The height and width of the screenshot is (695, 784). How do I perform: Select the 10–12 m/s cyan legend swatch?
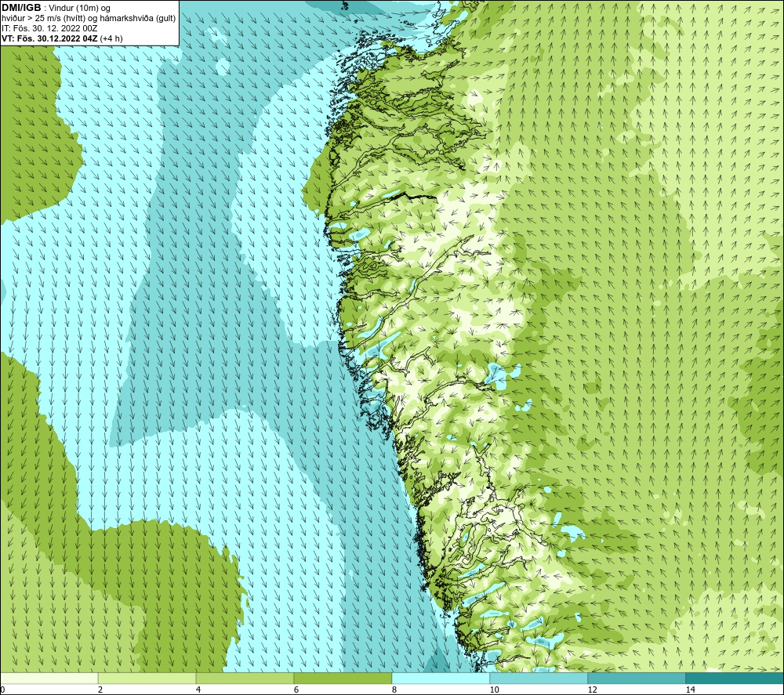pyautogui.click(x=539, y=678)
